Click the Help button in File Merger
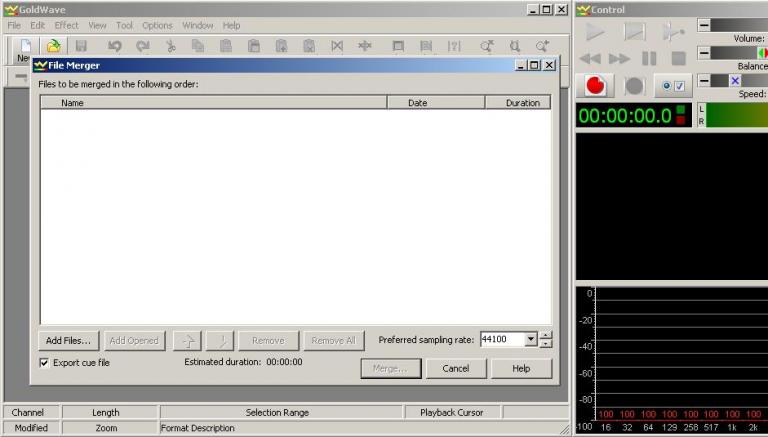768x437 pixels. [x=521, y=368]
